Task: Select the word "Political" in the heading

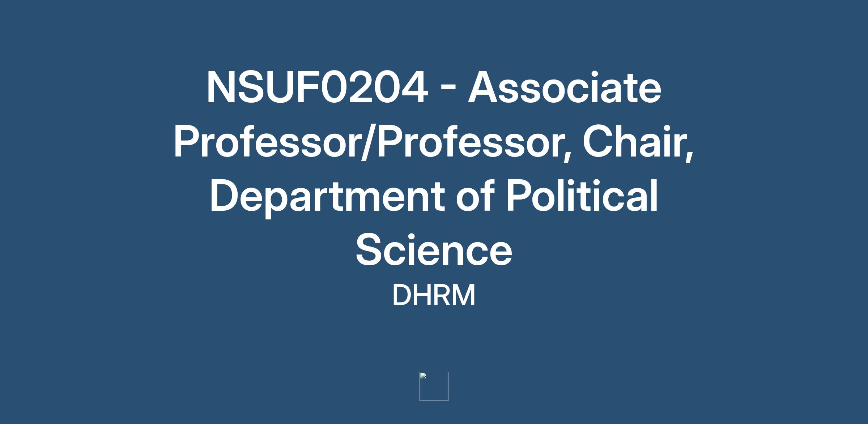Action: [582, 196]
